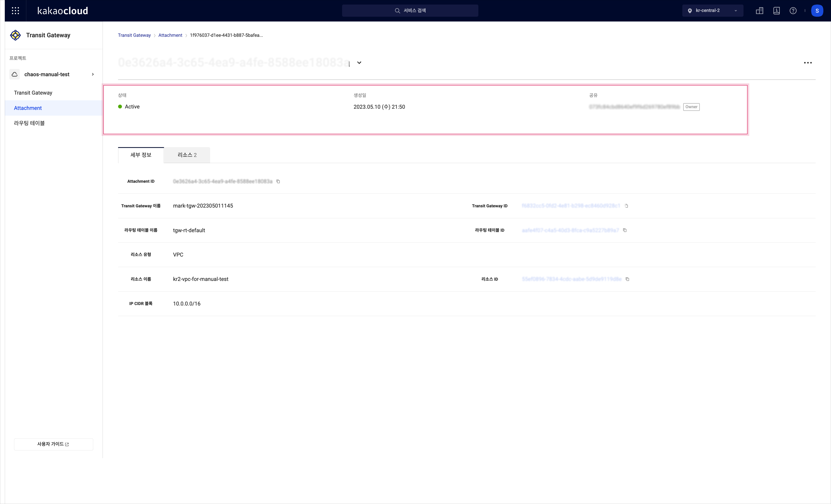This screenshot has height=504, width=831.
Task: Open the 라우팅 테이블 ID link
Action: click(570, 230)
